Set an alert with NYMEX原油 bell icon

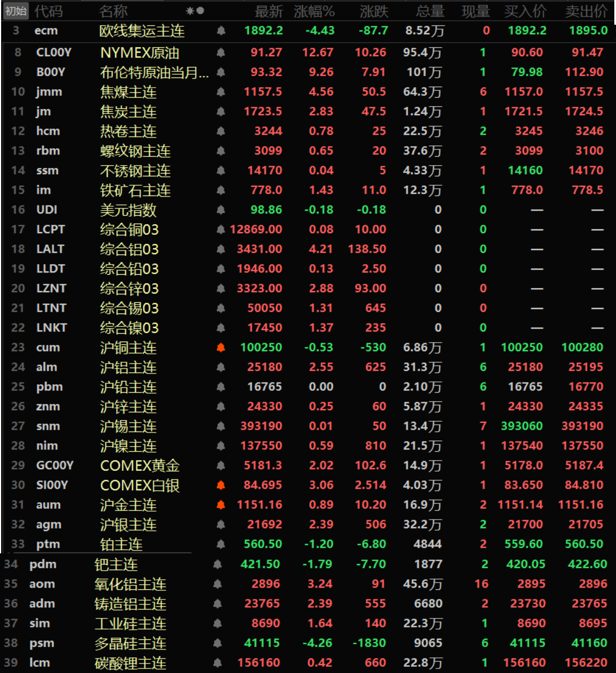point(221,53)
